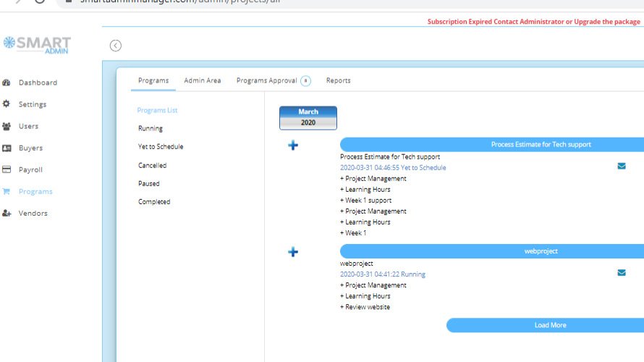The image size is (644, 362).
Task: Click the plus icon beside webproject program
Action: 293,252
